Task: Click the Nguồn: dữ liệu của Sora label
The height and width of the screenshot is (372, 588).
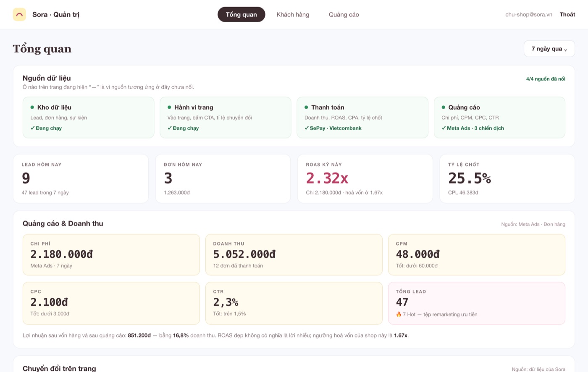Action: coord(538,369)
